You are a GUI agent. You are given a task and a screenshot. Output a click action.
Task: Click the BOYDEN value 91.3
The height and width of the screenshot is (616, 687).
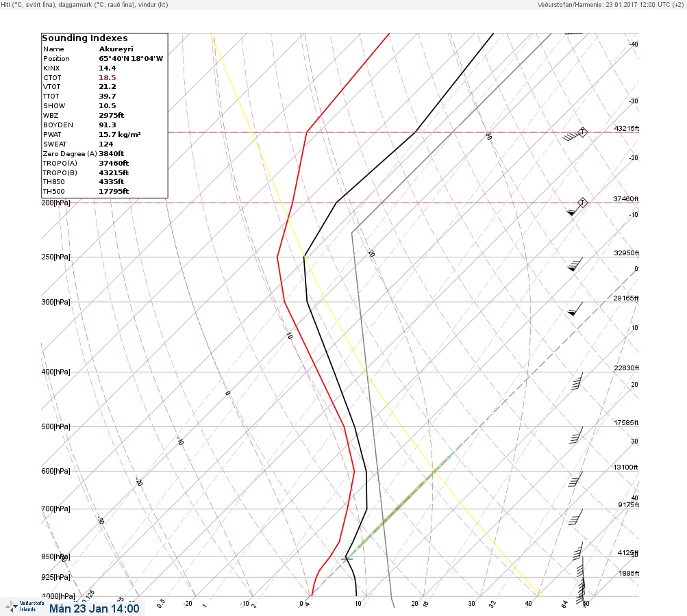[108, 125]
